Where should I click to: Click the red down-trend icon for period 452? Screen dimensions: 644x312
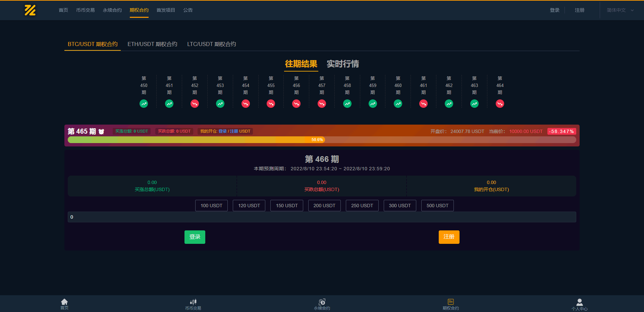point(195,104)
